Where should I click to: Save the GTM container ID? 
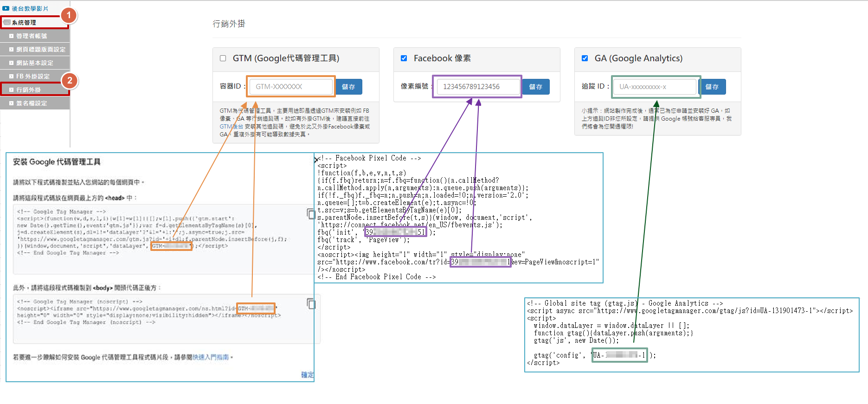[x=348, y=87]
